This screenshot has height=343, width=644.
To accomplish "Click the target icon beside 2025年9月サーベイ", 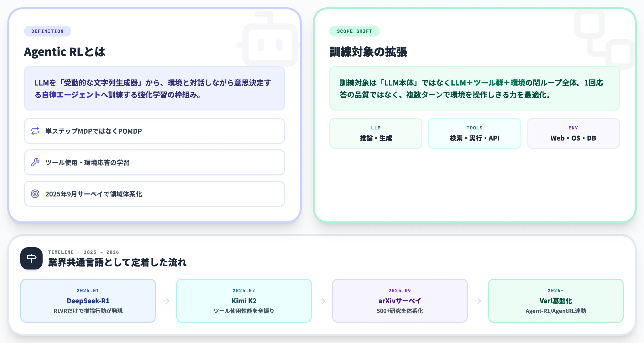I will (35, 194).
